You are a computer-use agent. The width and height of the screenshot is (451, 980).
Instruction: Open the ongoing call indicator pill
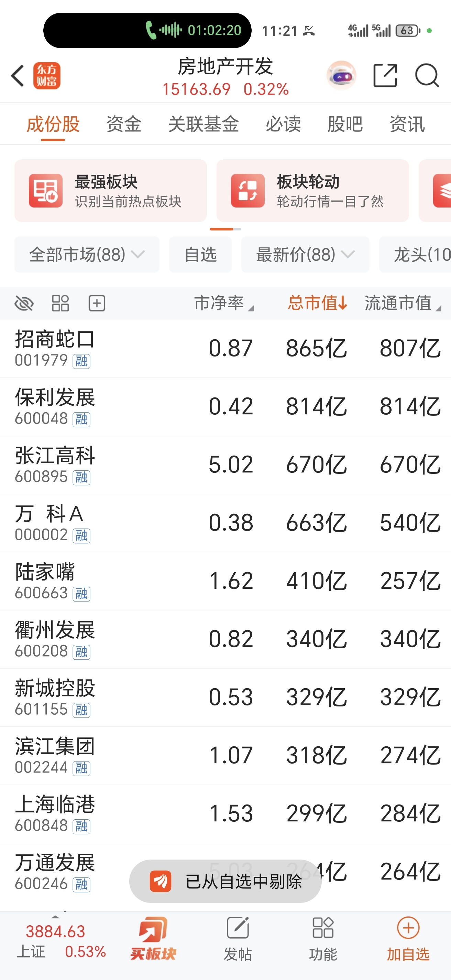(147, 30)
